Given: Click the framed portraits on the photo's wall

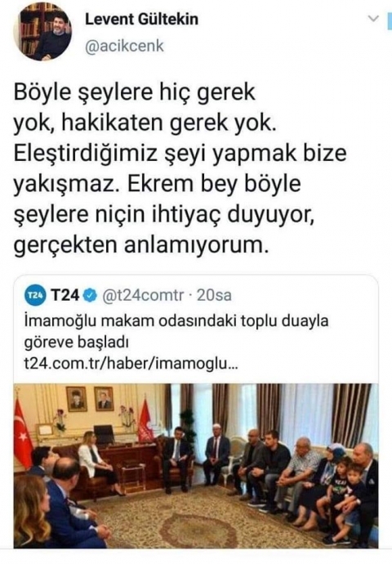Looking at the screenshot, I should pos(90,399).
